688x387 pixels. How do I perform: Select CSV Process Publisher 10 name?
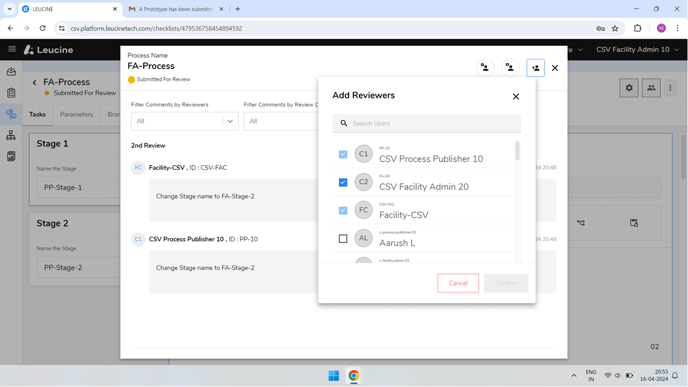point(431,159)
